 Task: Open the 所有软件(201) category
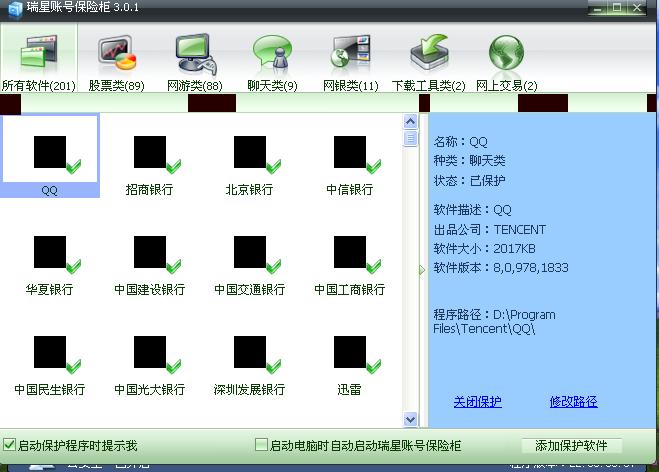tap(38, 59)
